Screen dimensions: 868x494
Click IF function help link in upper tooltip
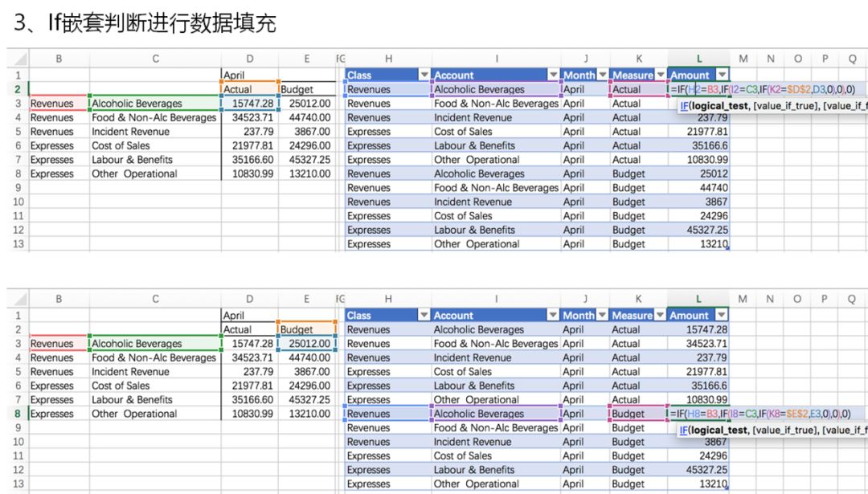coord(684,106)
